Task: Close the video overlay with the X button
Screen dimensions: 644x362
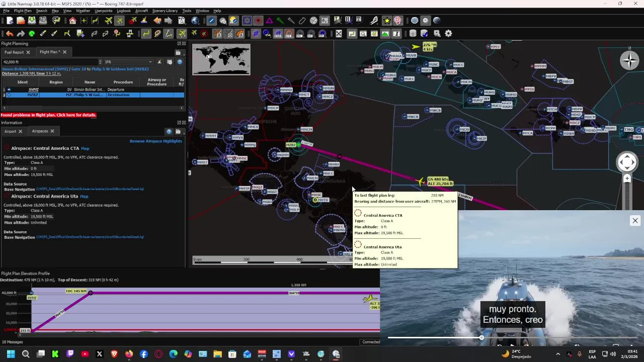Action: tap(635, 220)
